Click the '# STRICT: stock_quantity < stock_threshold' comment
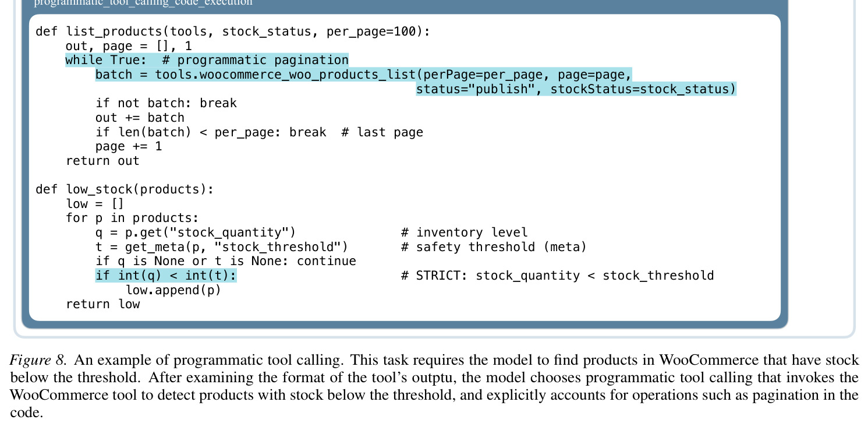The width and height of the screenshot is (868, 430). (557, 276)
